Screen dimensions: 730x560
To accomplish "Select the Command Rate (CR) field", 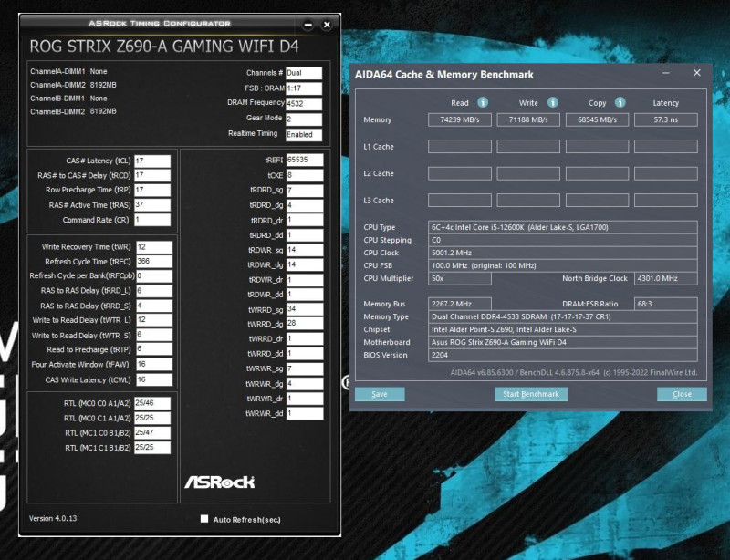I will click(x=152, y=220).
